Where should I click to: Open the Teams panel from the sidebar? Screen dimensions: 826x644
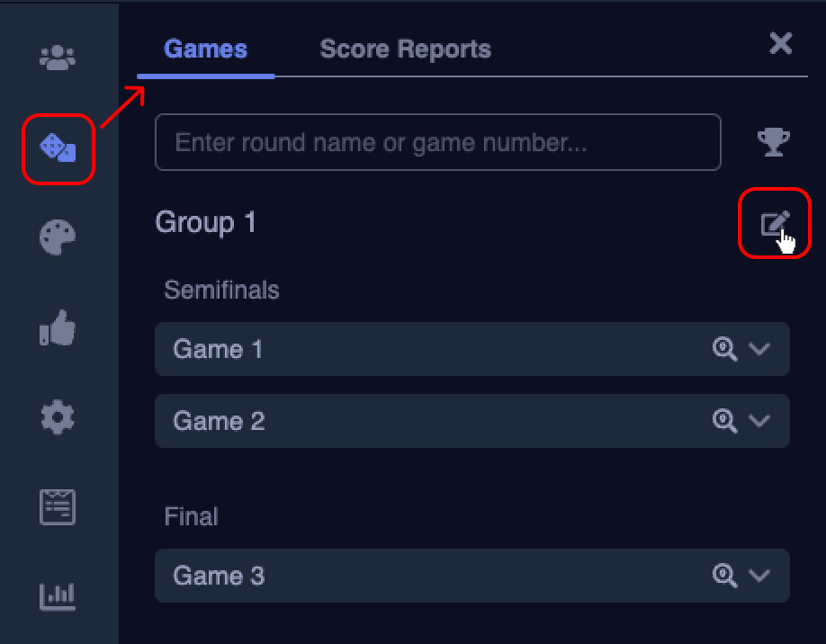point(58,57)
